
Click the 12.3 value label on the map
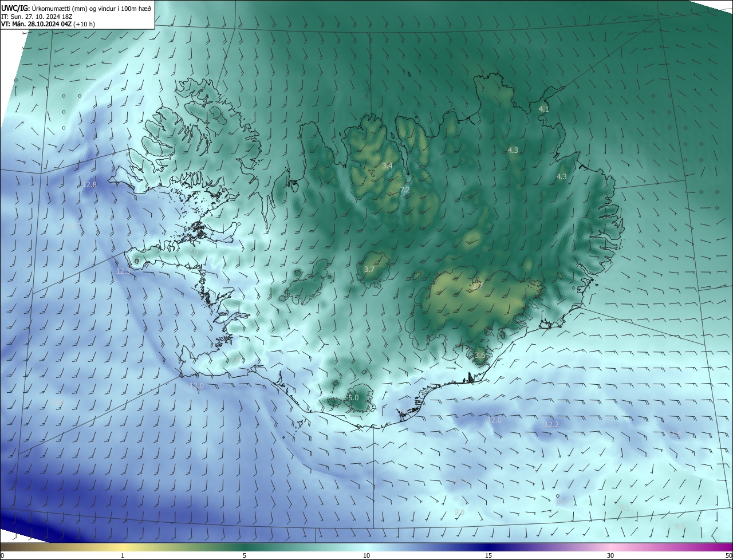point(123,271)
